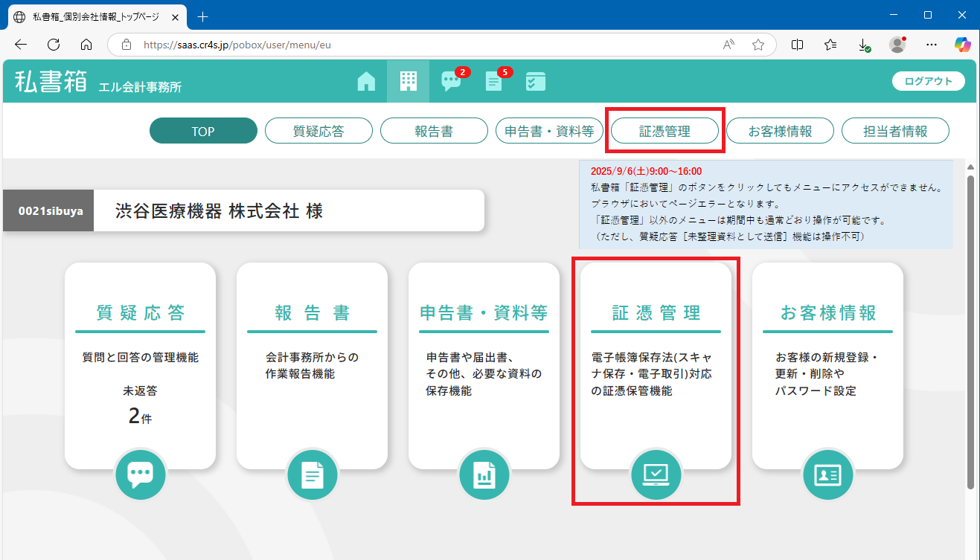Viewport: 980px width, 560px height.
Task: Click the monitor icon under 証憑管理 card
Action: [656, 474]
